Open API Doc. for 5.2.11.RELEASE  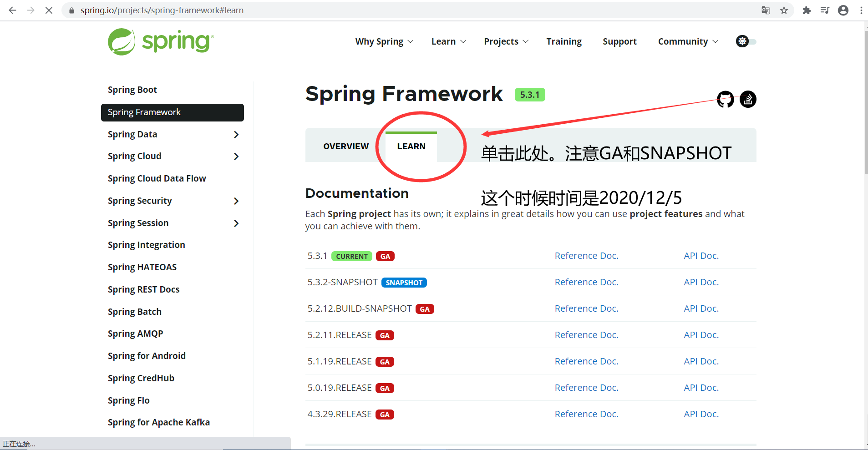[x=701, y=335]
